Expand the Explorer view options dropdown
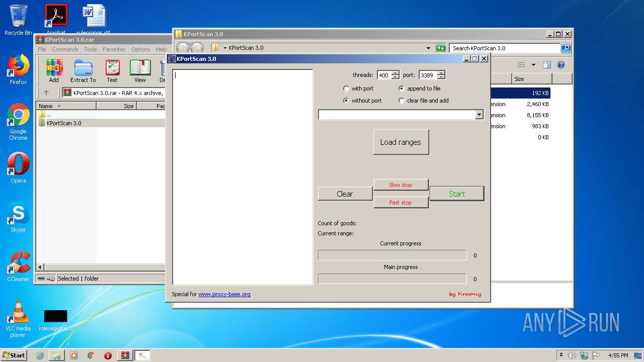Image resolution: width=644 pixels, height=362 pixels. click(533, 65)
